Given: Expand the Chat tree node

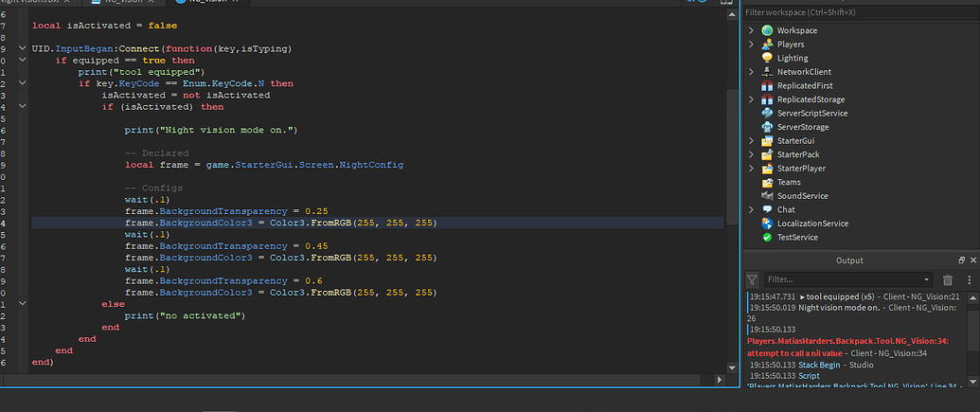Looking at the screenshot, I should pos(751,209).
